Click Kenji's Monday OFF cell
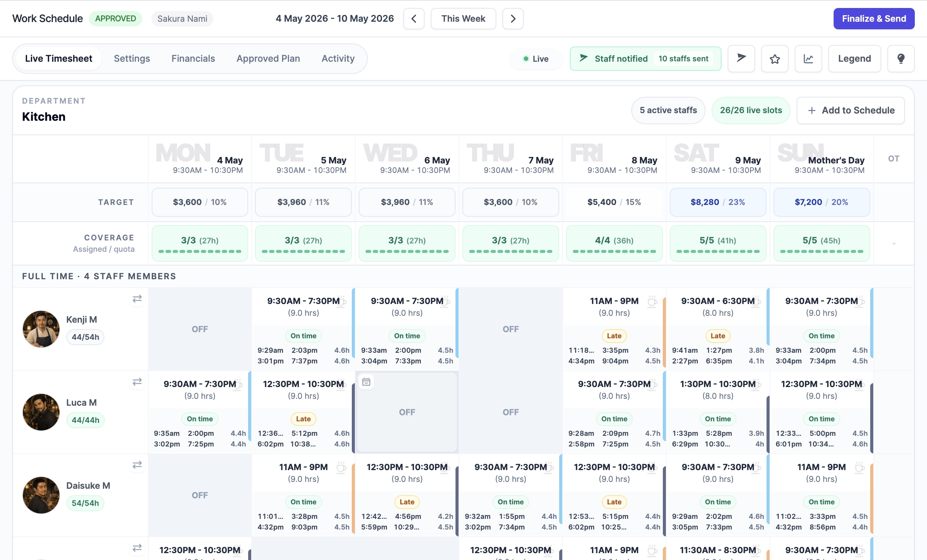 (x=200, y=329)
